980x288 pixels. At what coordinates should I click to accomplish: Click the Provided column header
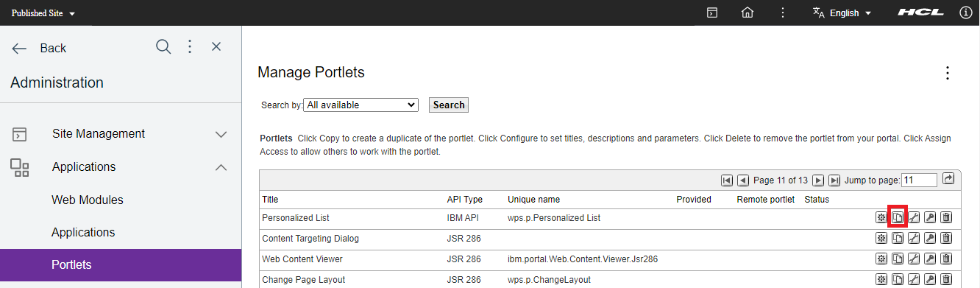[x=694, y=199]
